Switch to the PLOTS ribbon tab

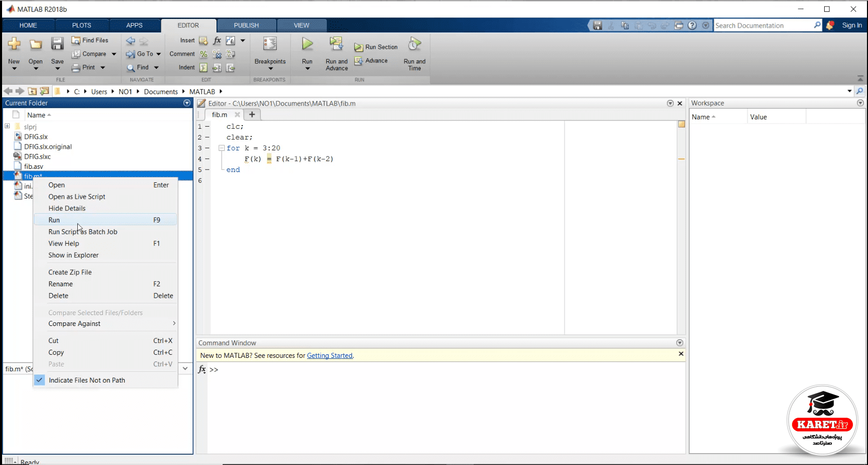point(81,25)
